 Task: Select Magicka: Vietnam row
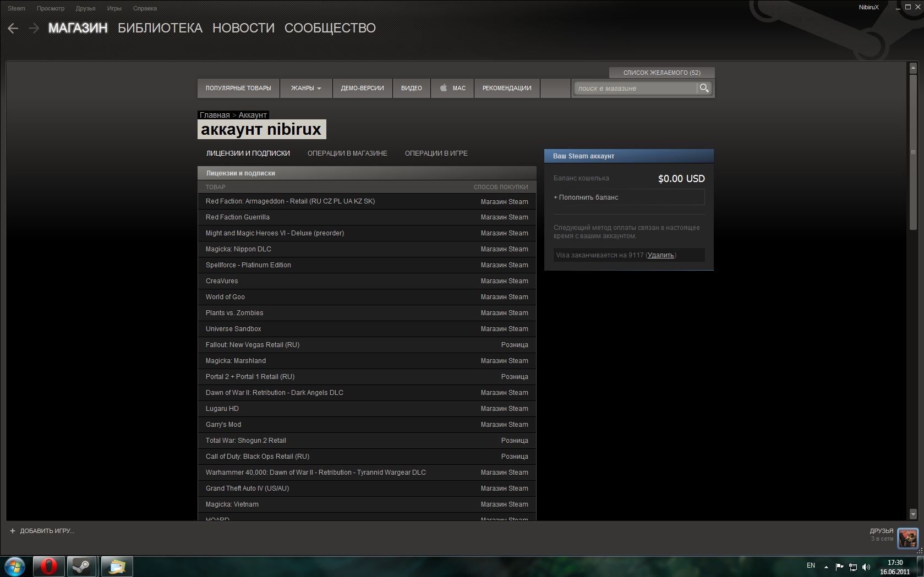click(367, 504)
